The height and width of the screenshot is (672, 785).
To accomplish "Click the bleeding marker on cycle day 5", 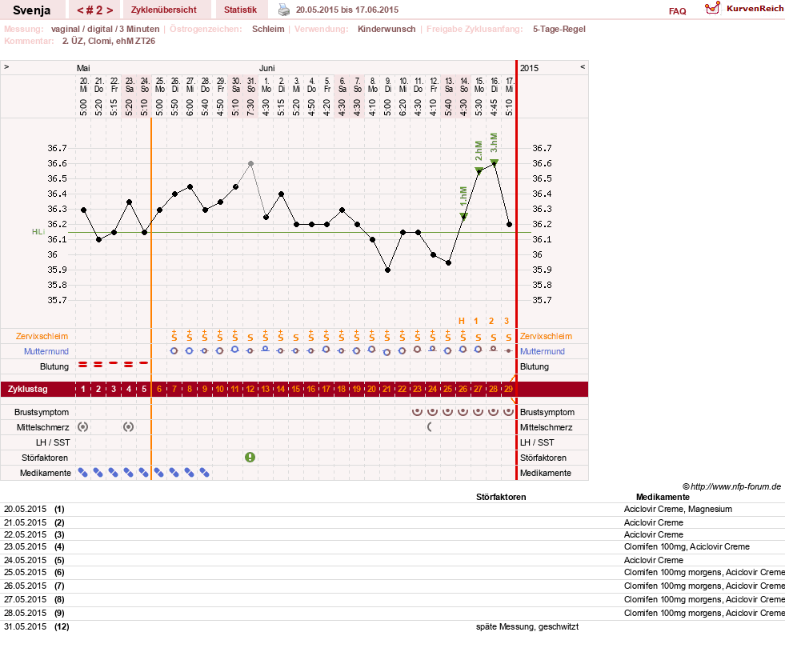I will pyautogui.click(x=144, y=362).
